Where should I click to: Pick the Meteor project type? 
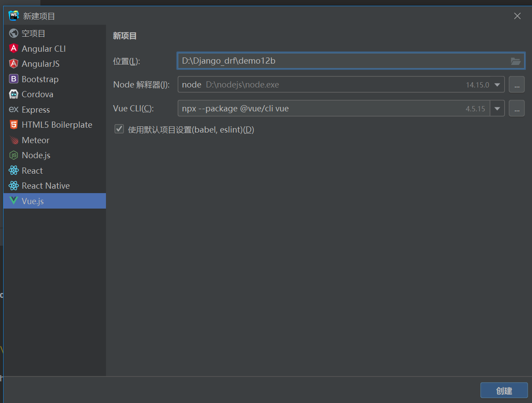pyautogui.click(x=55, y=140)
